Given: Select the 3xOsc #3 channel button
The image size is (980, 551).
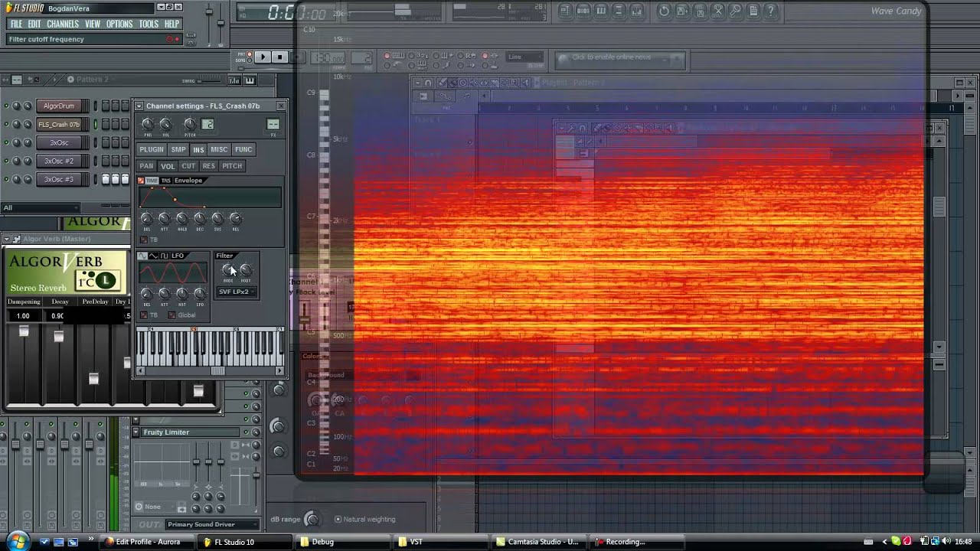Looking at the screenshot, I should [63, 179].
